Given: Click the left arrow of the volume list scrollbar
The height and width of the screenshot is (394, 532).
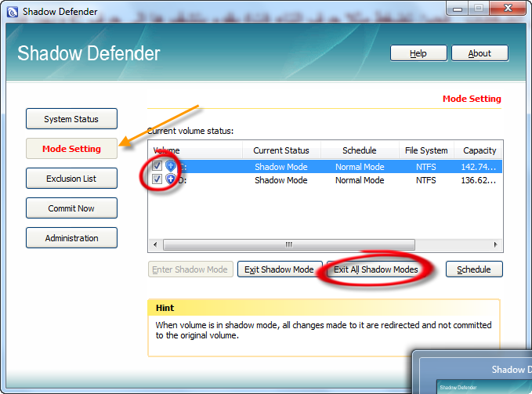Looking at the screenshot, I should tap(155, 244).
